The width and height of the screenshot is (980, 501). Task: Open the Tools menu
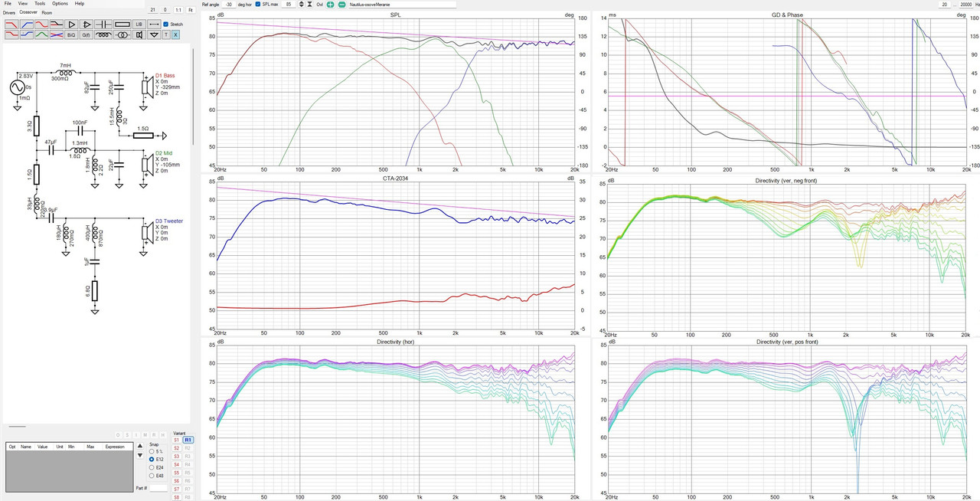coord(39,4)
